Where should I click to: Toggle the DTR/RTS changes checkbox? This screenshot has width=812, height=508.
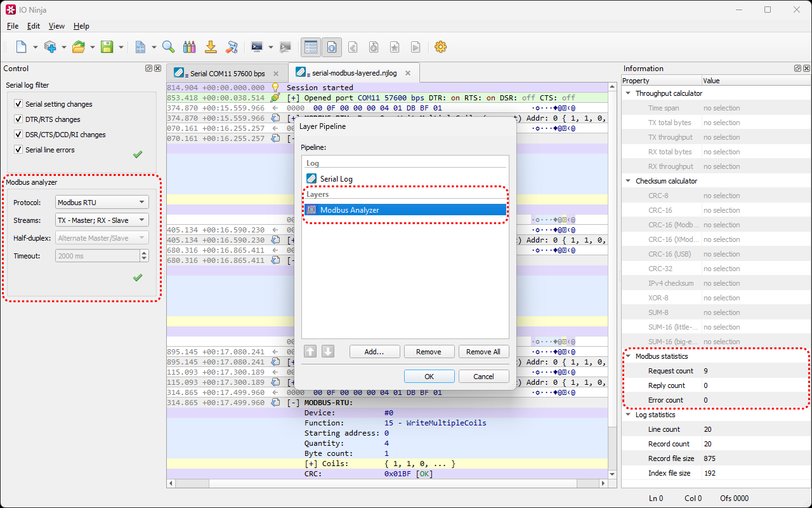[x=18, y=119]
